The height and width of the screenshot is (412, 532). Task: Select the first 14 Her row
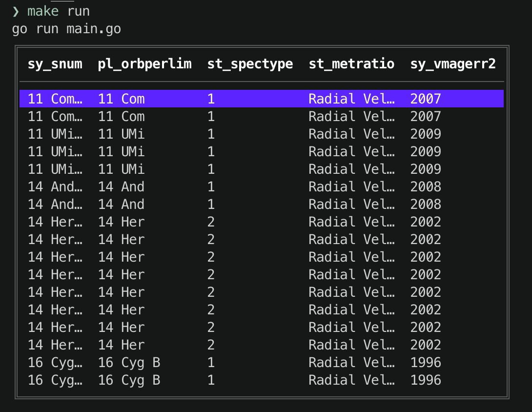(x=195, y=222)
